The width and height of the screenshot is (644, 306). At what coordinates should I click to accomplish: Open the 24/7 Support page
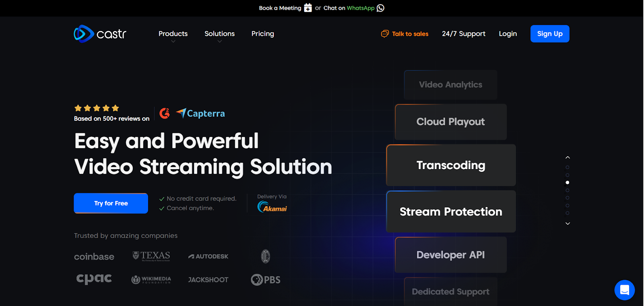[464, 34]
